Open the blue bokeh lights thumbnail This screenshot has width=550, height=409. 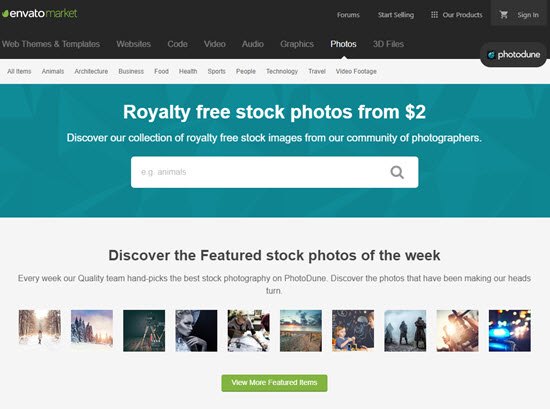[x=510, y=330]
